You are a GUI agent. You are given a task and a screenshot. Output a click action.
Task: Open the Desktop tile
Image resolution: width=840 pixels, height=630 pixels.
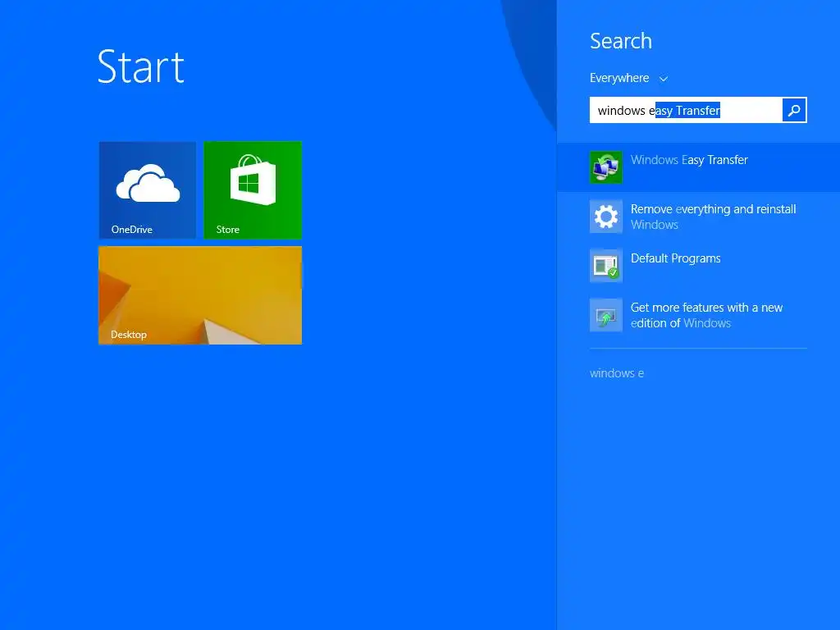pyautogui.click(x=200, y=295)
